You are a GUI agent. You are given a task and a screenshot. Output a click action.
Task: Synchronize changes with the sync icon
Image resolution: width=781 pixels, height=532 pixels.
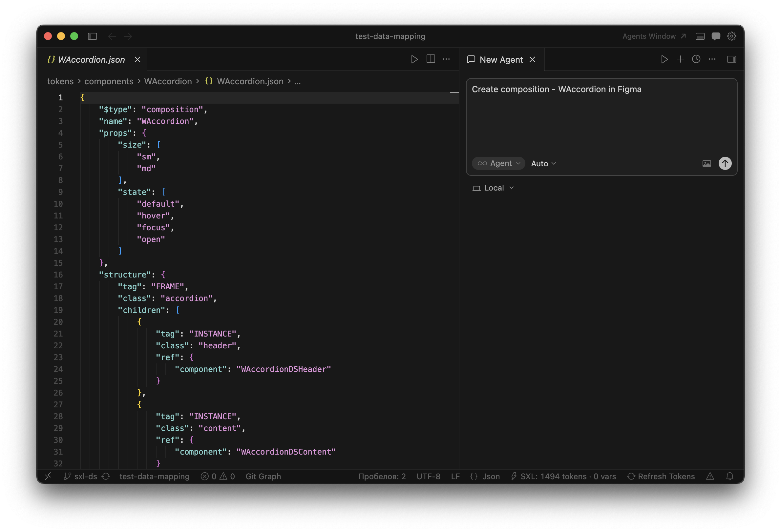[106, 476]
